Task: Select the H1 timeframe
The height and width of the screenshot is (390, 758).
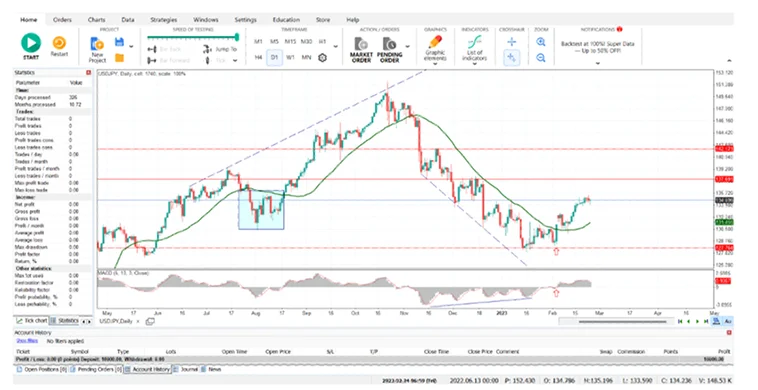Action: (322, 42)
